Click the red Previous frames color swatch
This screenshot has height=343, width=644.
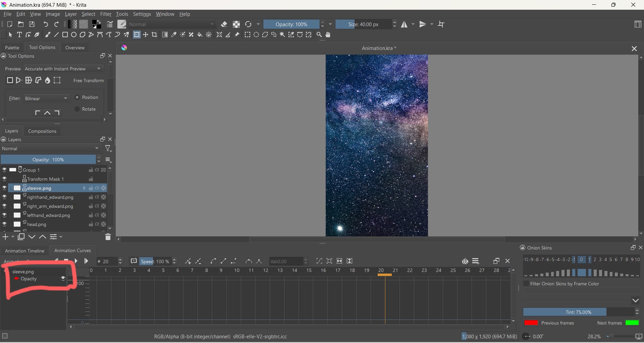[x=531, y=323]
